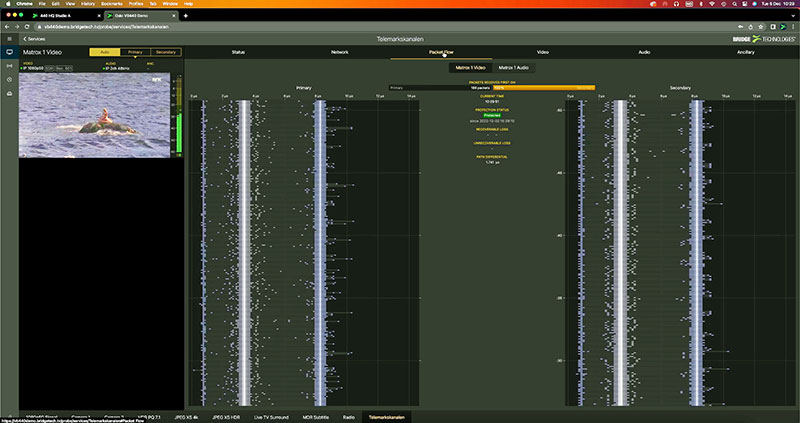Image resolution: width=800 pixels, height=423 pixels.
Task: Click the Primary graph heading
Action: [304, 88]
